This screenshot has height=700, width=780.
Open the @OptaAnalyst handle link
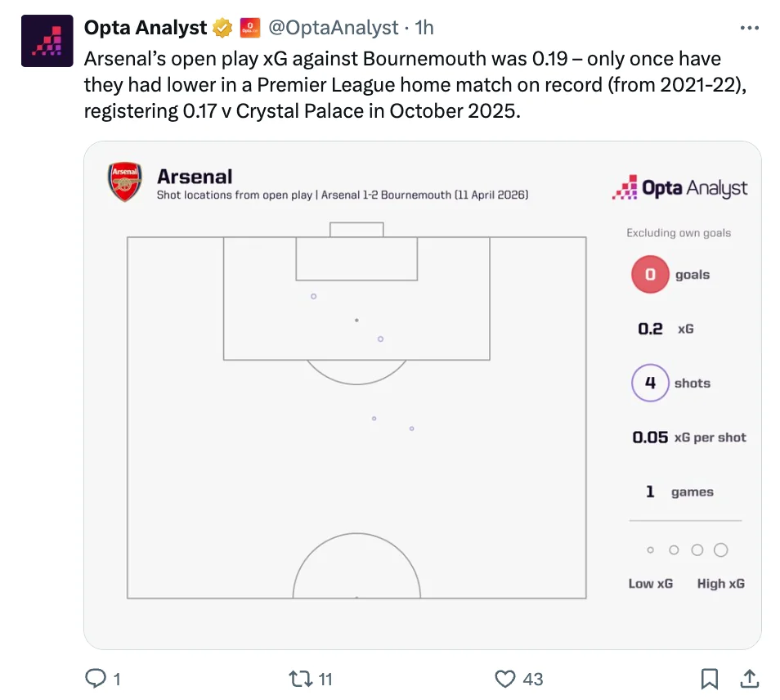click(x=335, y=28)
